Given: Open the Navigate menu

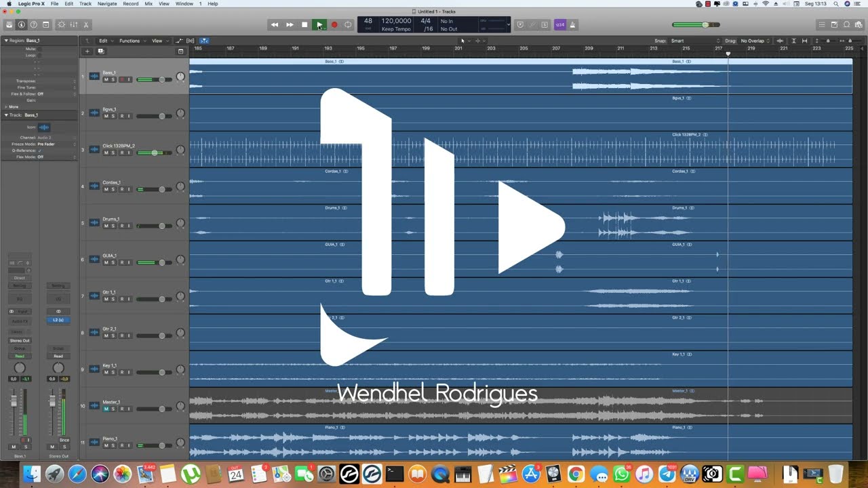Looking at the screenshot, I should [x=107, y=3].
